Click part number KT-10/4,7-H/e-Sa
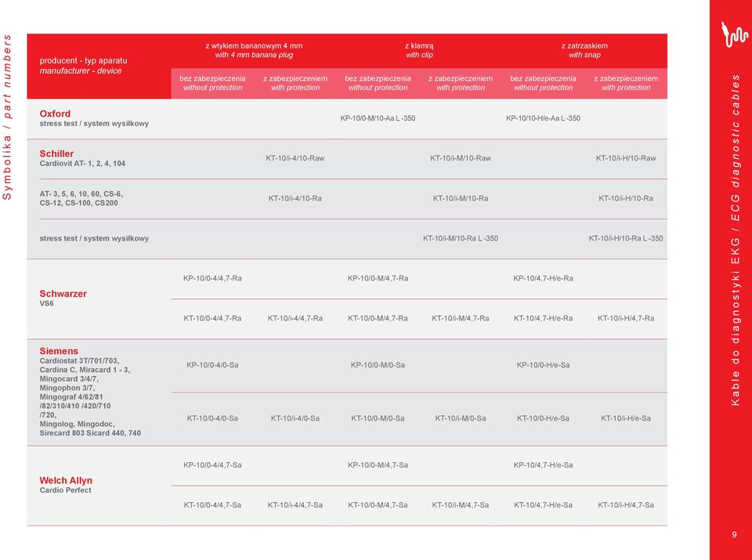The width and height of the screenshot is (752, 560). tap(543, 505)
